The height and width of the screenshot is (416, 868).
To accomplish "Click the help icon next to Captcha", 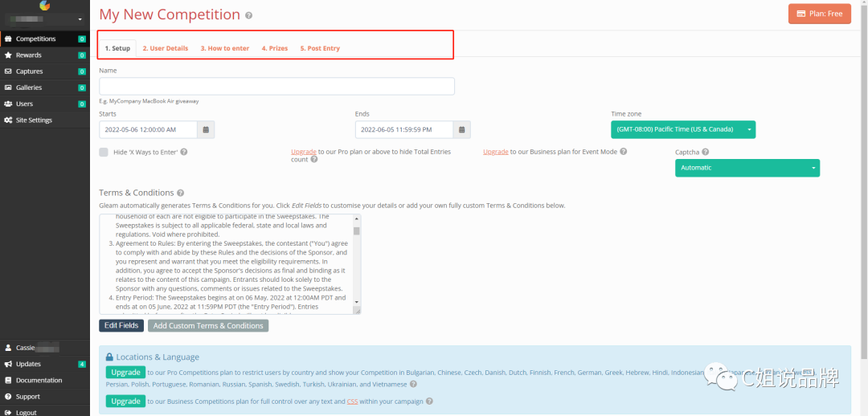I will pos(706,152).
